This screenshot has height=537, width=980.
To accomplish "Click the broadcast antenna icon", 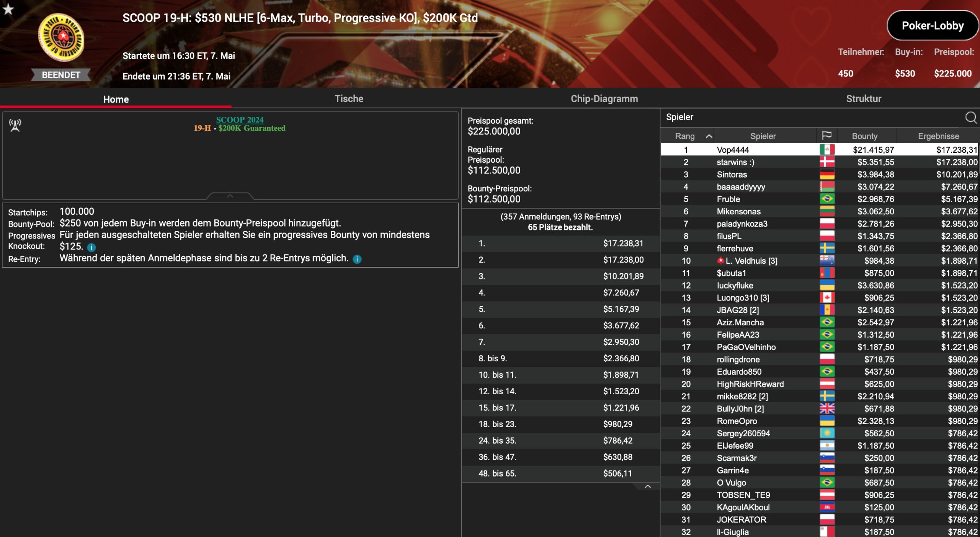I will coord(15,125).
